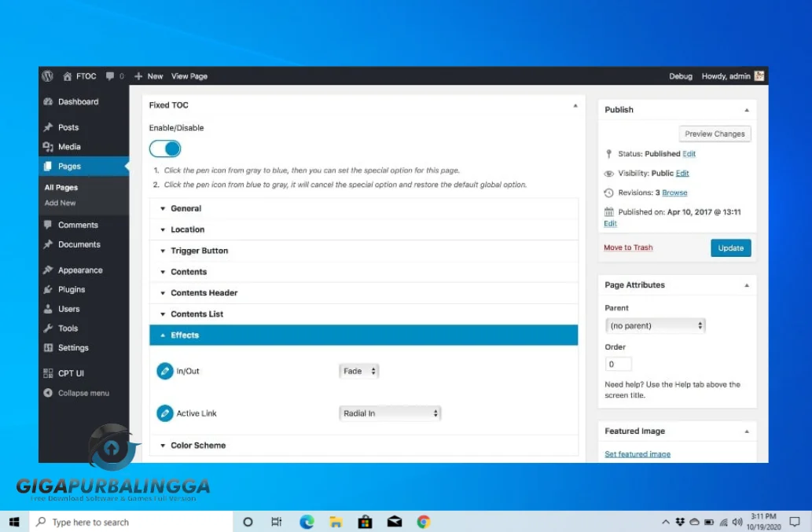
Task: Open Plugins in the sidebar menu
Action: click(72, 289)
